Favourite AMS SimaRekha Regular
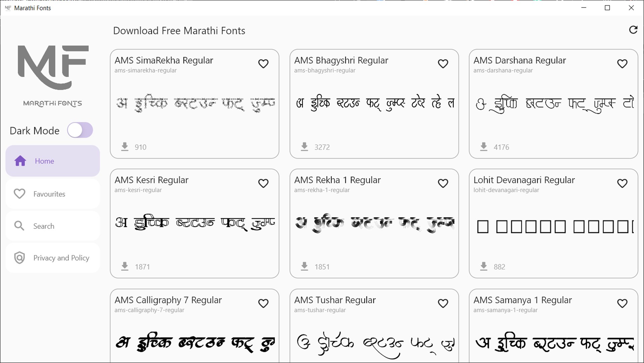The height and width of the screenshot is (363, 644). 263,64
